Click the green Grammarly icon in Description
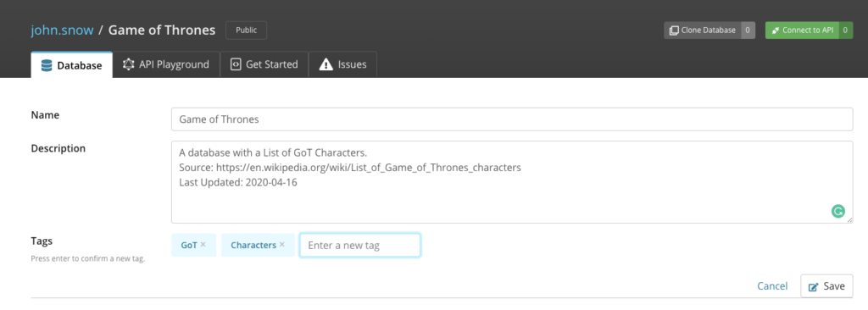The image size is (868, 310). pos(838,211)
